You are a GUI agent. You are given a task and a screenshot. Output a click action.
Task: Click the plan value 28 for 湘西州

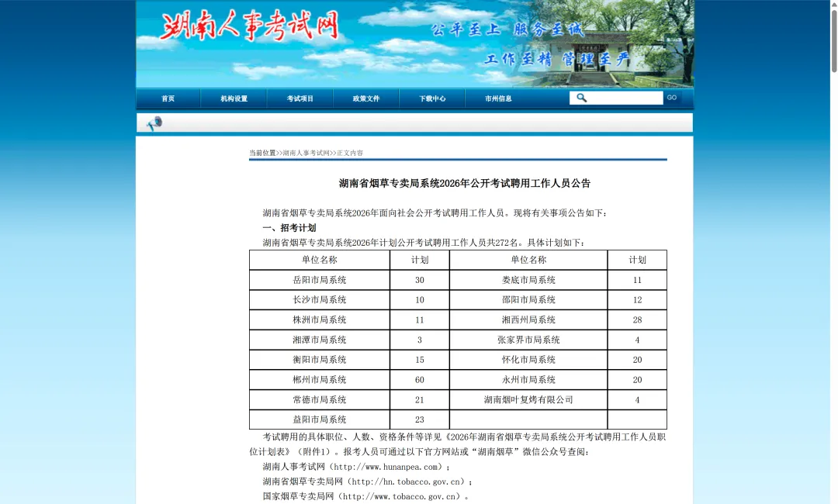tap(637, 319)
